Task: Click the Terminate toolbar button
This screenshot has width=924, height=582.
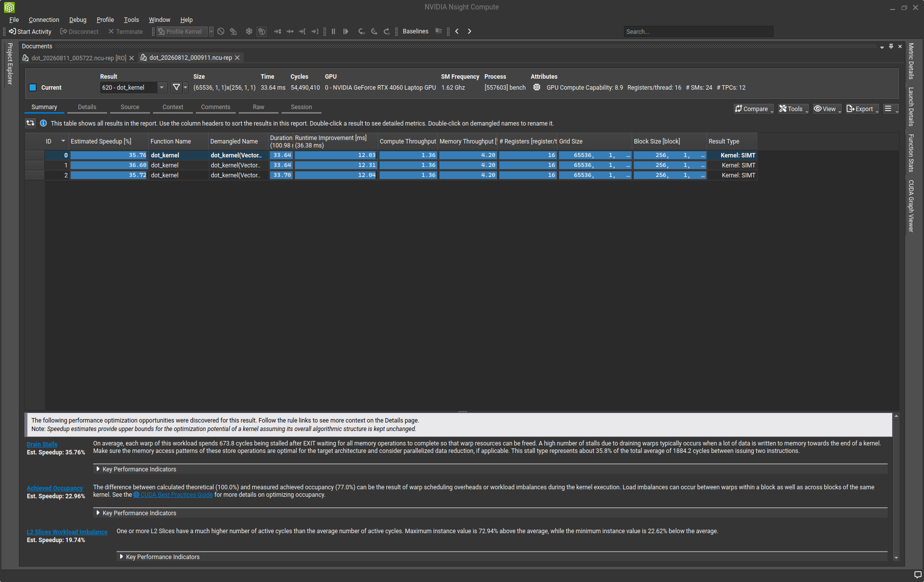Action: pos(126,31)
